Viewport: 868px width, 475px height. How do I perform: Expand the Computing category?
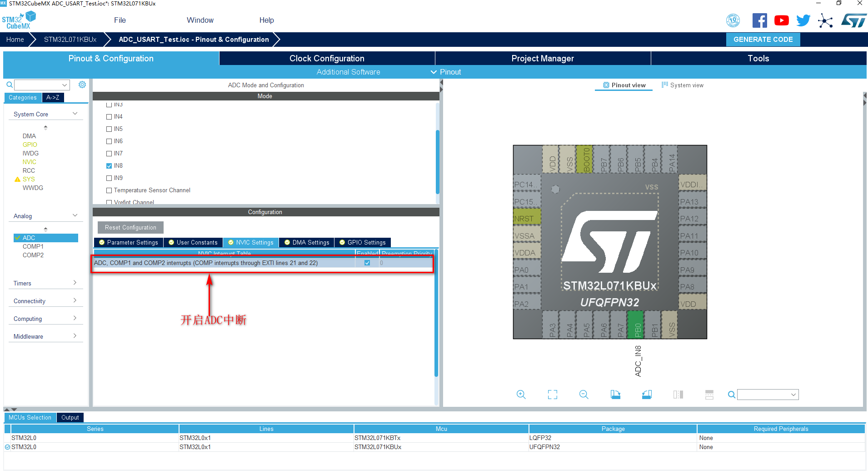(x=75, y=318)
